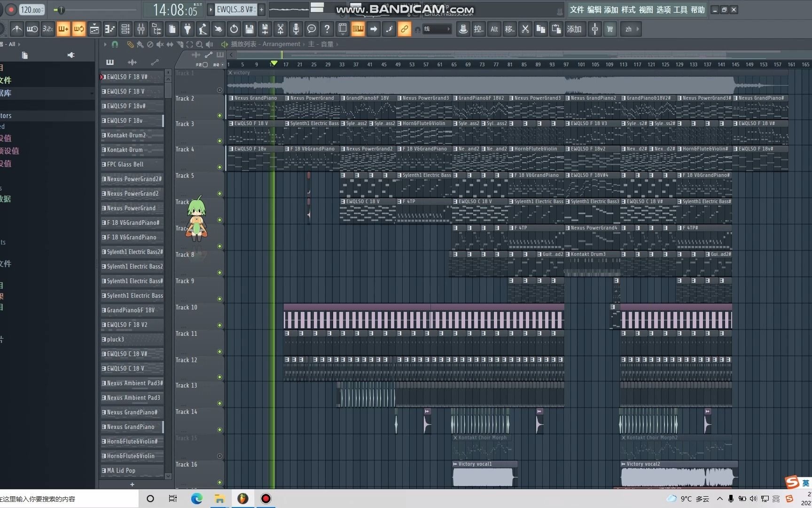Expand the playlist menu arrow
The image size is (812, 508).
point(105,44)
